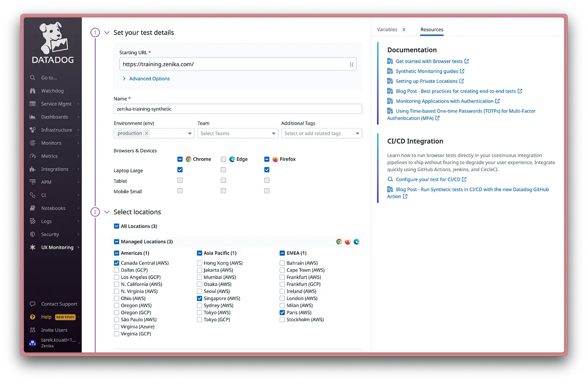Viewport: 588px width, 383px height.
Task: Click the Dashboards chart icon
Action: 32,117
